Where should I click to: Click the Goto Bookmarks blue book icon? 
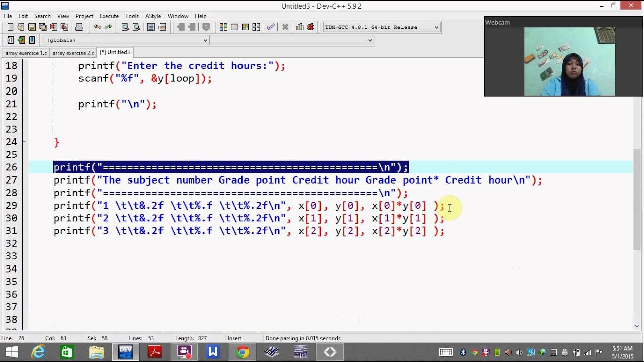coord(32,40)
